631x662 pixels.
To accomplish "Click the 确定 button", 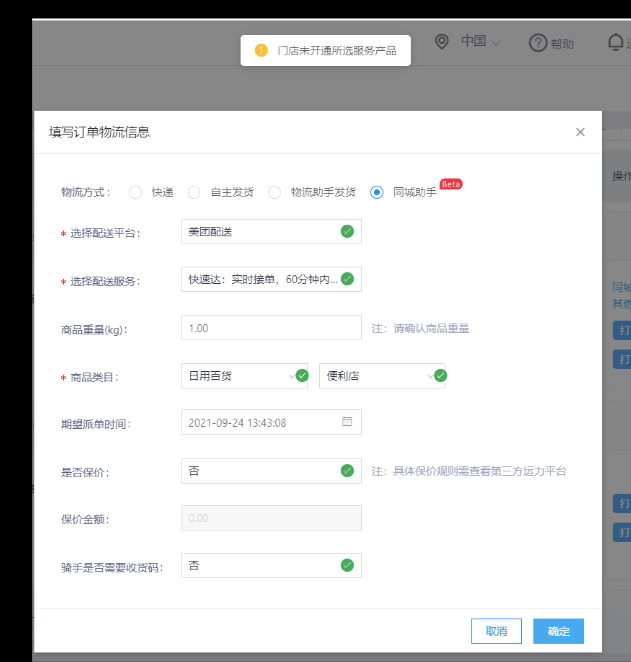I will click(558, 631).
